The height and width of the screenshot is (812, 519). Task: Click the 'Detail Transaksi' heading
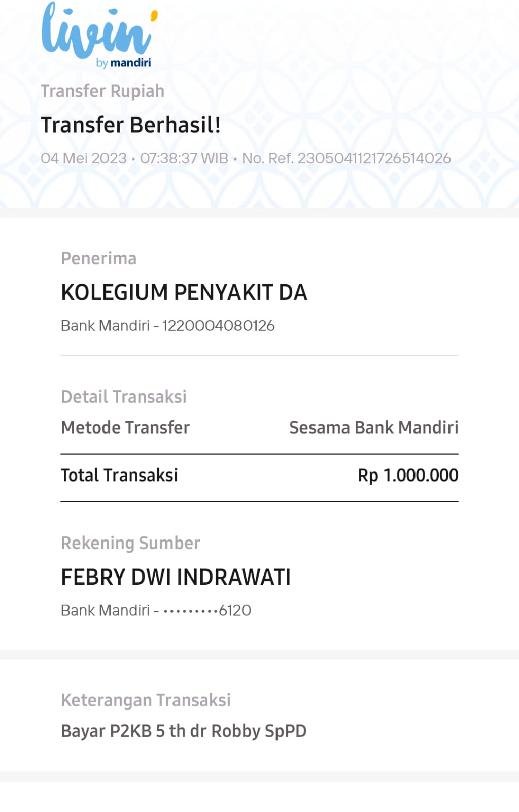[x=124, y=397]
